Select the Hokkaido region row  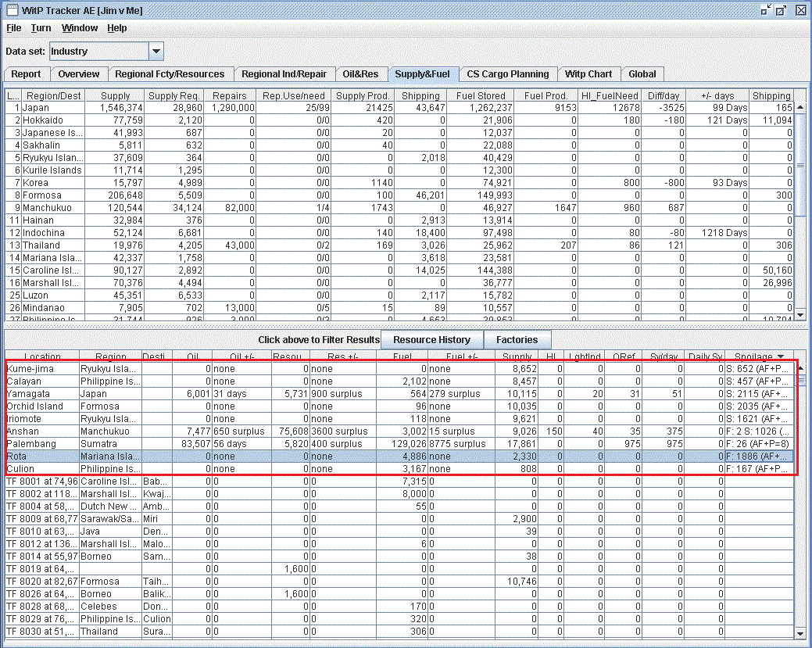399,120
